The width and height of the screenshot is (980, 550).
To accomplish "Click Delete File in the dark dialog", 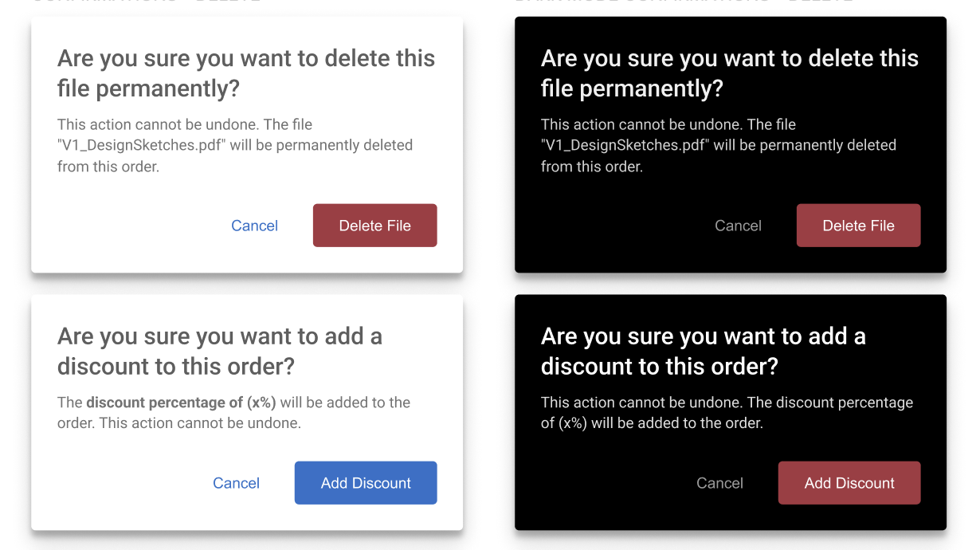I will click(859, 226).
